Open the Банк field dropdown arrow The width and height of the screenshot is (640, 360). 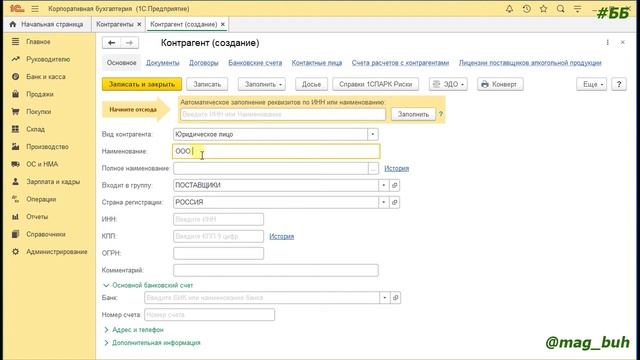click(384, 298)
